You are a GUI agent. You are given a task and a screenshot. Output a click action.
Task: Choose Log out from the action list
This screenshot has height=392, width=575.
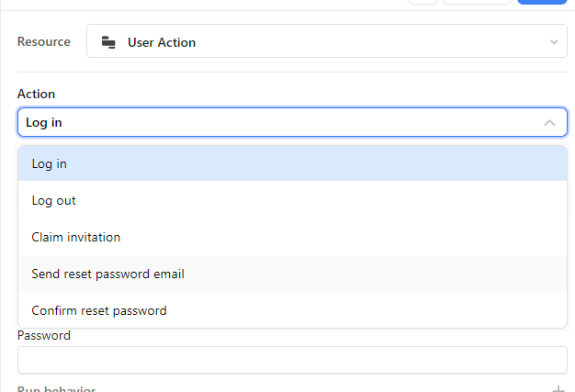coord(292,200)
